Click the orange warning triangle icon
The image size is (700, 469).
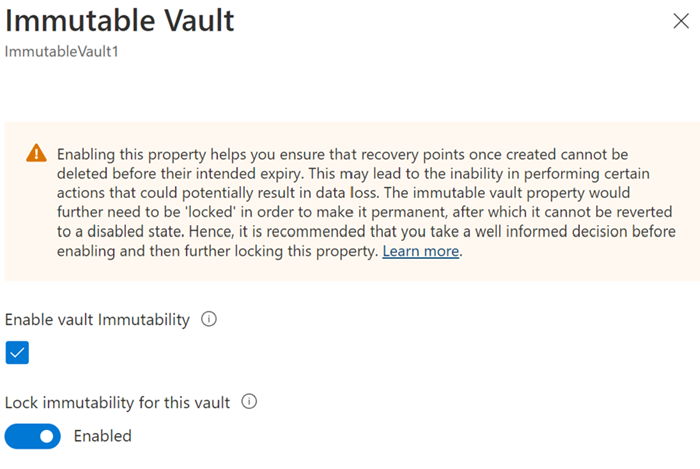point(36,153)
